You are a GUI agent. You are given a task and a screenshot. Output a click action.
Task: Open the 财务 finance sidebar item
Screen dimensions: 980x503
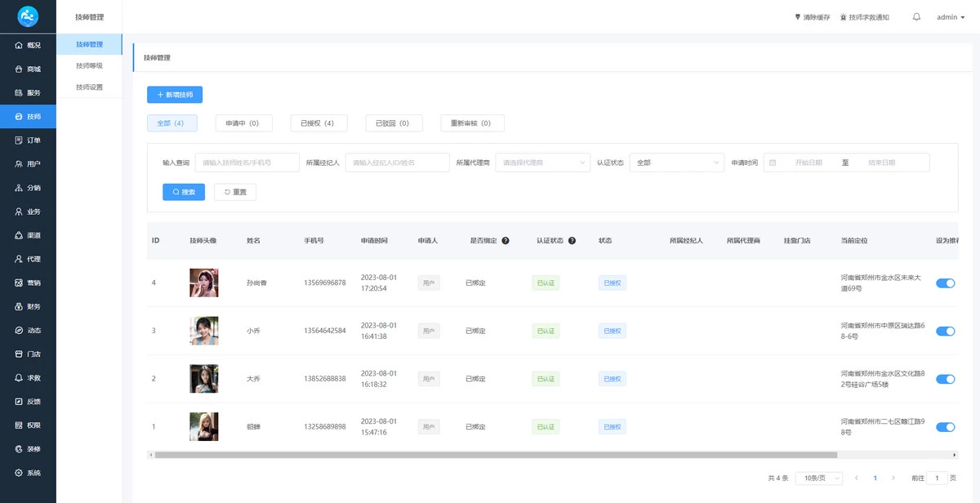click(x=28, y=306)
